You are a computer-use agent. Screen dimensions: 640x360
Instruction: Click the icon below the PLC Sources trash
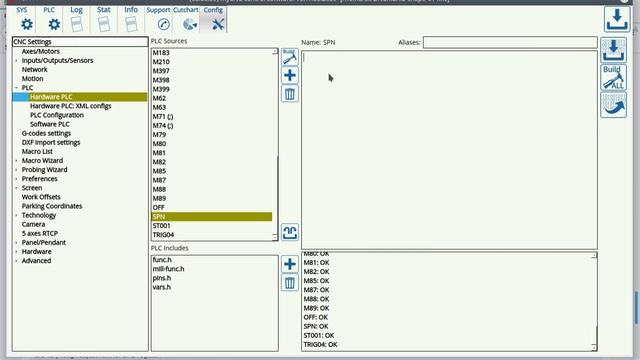click(x=290, y=232)
